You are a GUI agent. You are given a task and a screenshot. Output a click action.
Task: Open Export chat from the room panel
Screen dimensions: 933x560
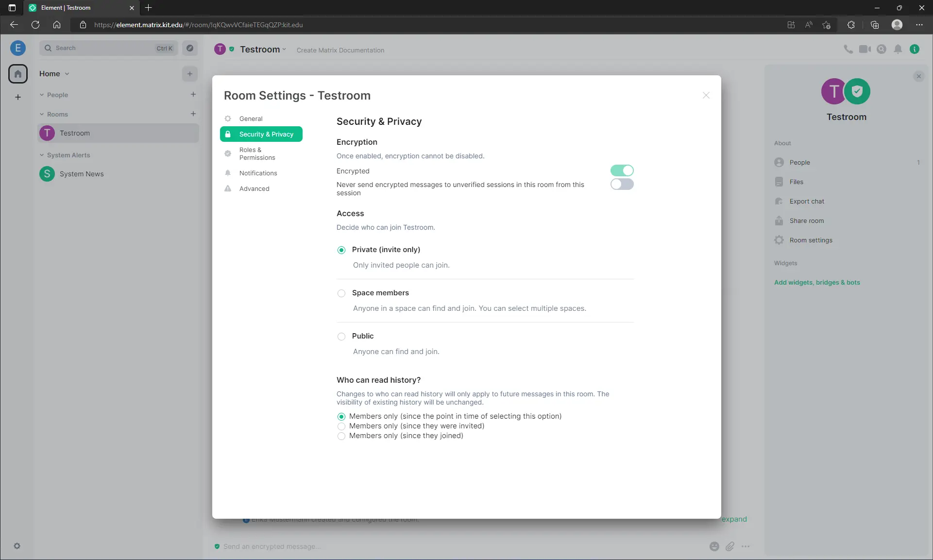(806, 201)
